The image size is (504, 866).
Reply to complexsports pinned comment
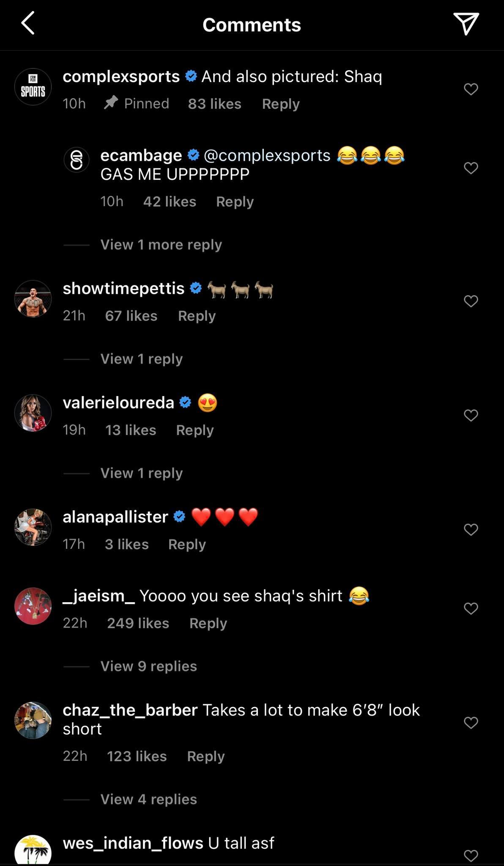(x=281, y=104)
